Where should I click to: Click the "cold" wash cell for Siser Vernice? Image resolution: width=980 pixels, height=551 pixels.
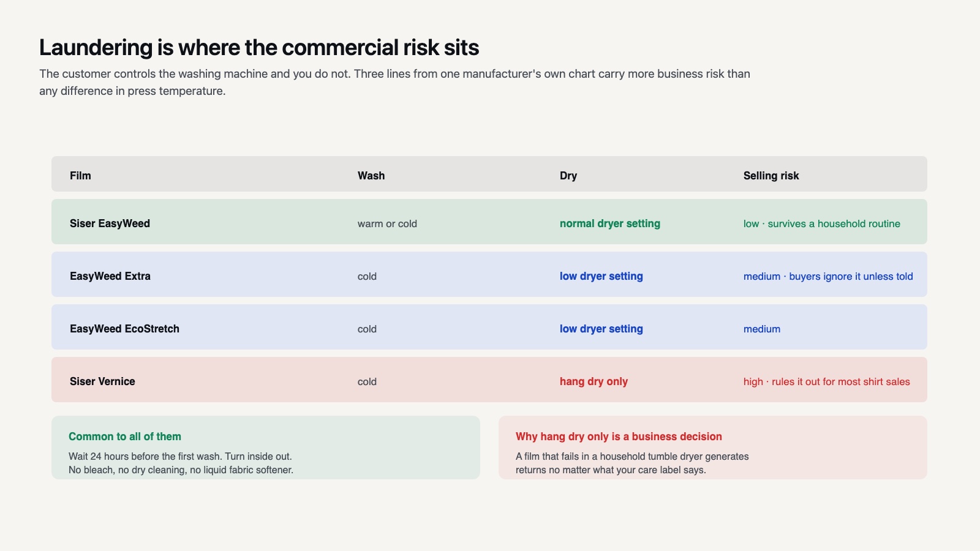pos(367,381)
